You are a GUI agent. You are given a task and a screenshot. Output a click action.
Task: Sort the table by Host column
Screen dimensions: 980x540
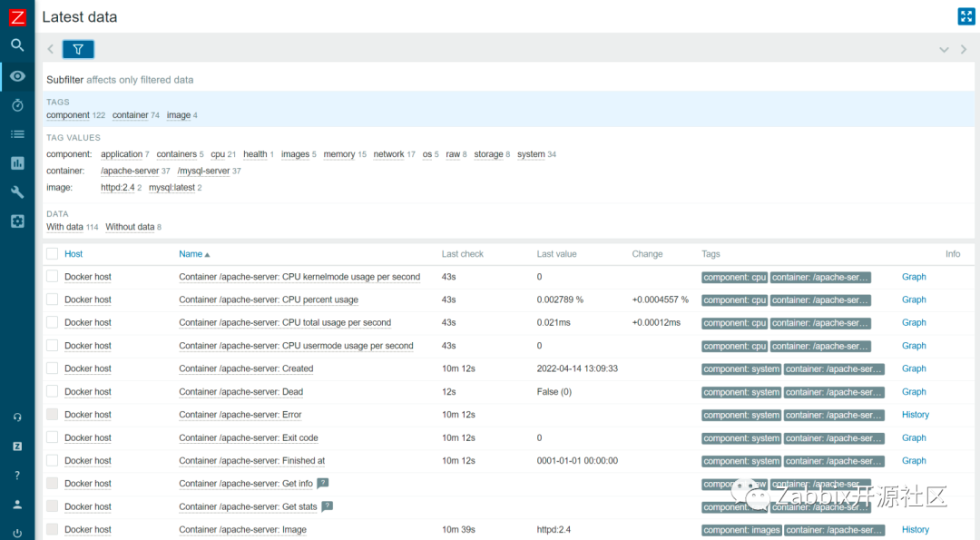pos(73,254)
